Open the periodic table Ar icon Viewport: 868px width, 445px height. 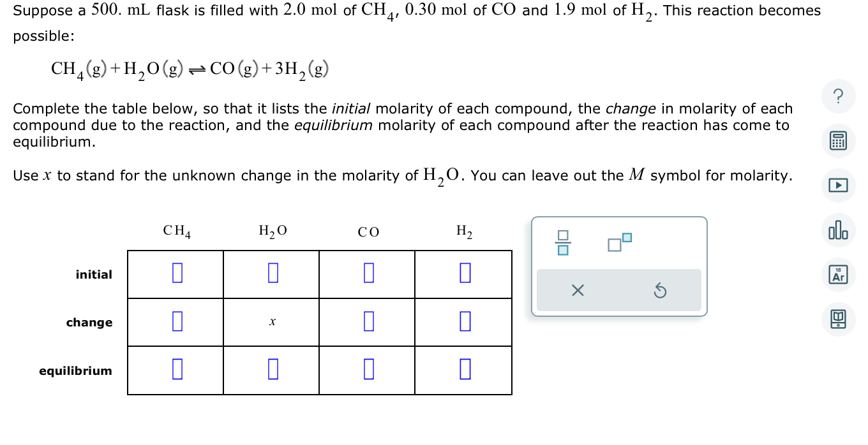(x=838, y=275)
